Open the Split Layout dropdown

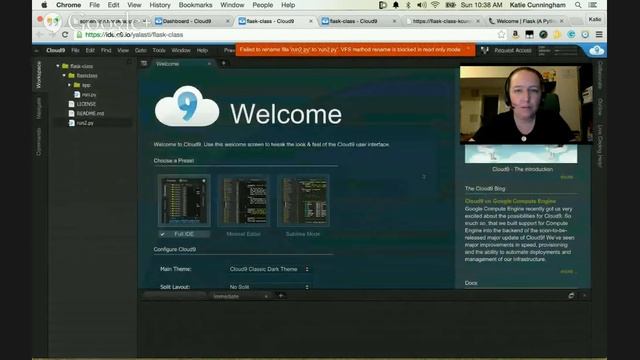tap(269, 287)
